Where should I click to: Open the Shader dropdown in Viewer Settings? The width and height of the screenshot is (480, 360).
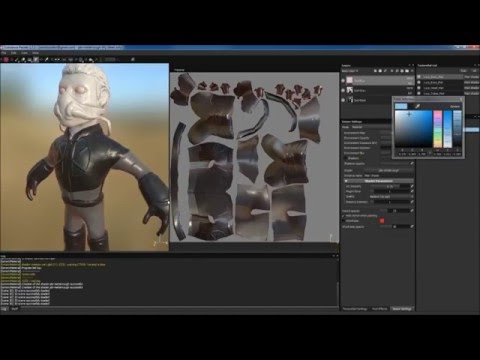tap(390, 170)
